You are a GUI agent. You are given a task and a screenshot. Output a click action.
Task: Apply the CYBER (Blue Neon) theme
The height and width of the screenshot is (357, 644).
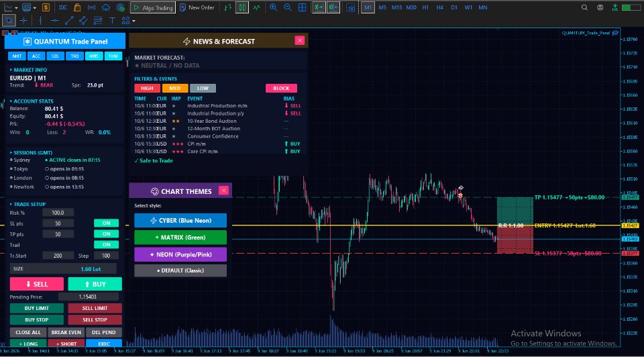[x=180, y=220]
